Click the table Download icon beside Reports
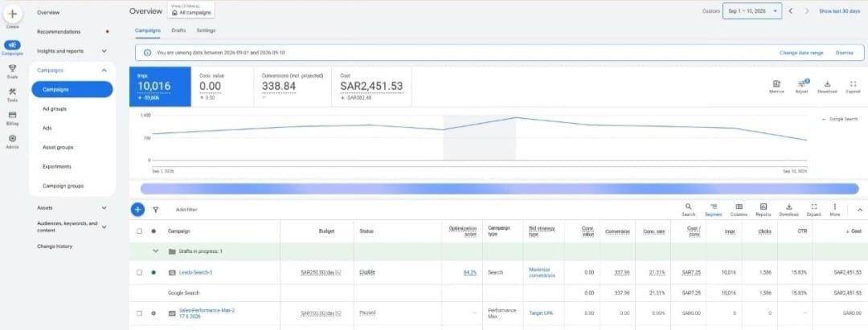The width and height of the screenshot is (868, 330). tap(789, 206)
